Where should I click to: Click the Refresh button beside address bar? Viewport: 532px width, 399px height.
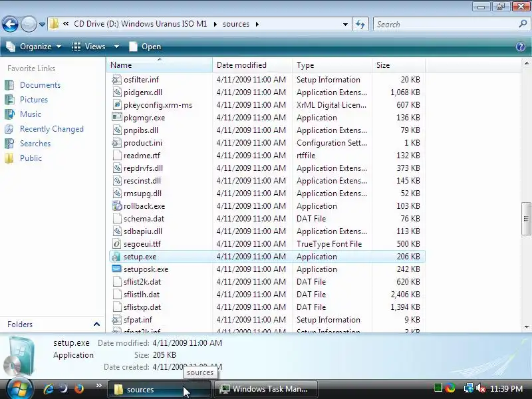(x=360, y=24)
